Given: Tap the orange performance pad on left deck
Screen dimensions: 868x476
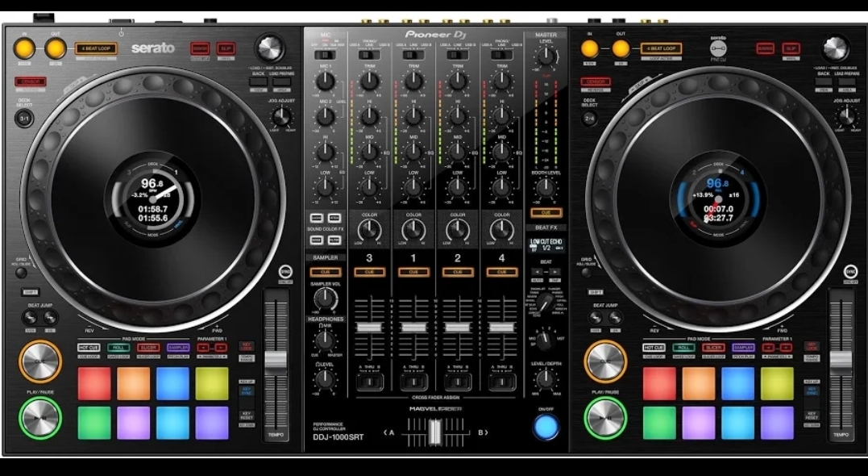Looking at the screenshot, I should pyautogui.click(x=134, y=383).
